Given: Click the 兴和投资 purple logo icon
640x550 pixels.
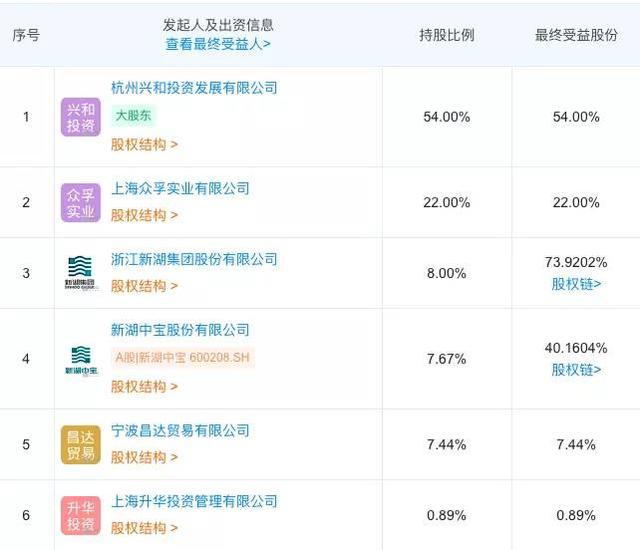Looking at the screenshot, I should 80,117.
